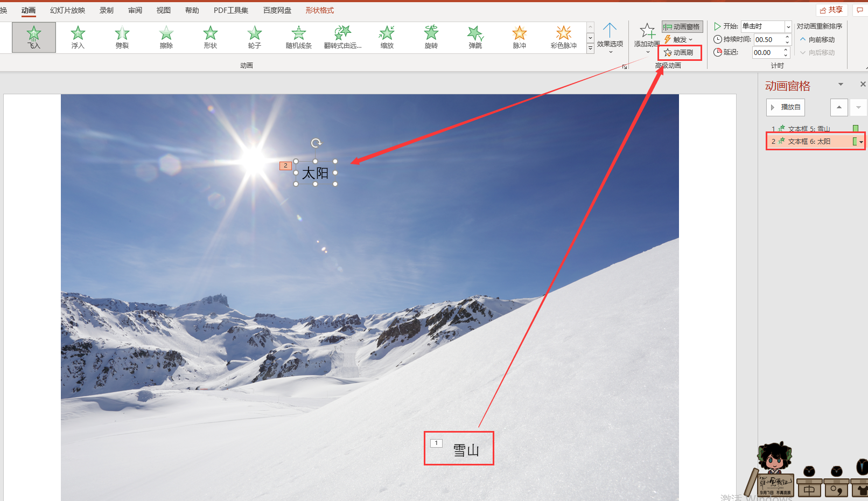
Task: Expand the animation gallery more arrow
Action: pos(590,48)
